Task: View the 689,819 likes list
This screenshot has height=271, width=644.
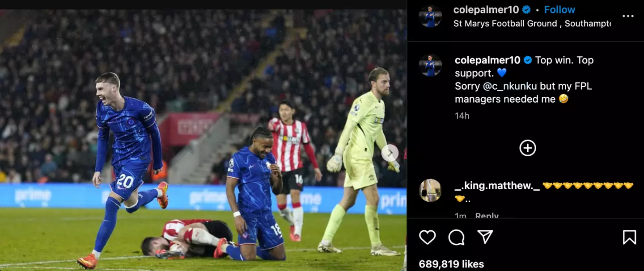Action: pos(451,264)
